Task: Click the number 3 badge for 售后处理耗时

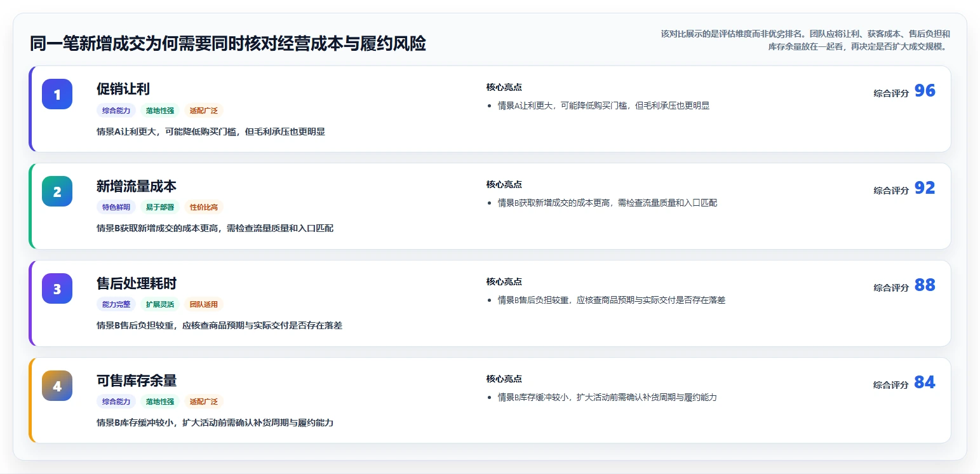Action: 57,288
